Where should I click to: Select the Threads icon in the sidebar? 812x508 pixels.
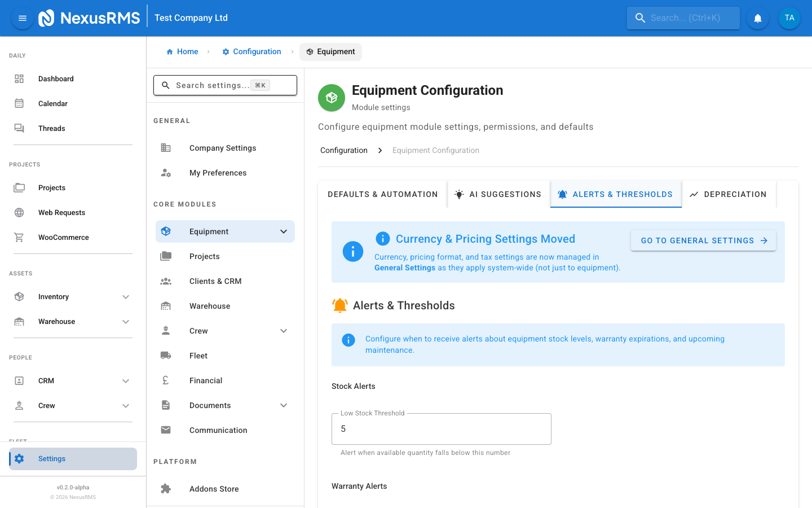19,128
